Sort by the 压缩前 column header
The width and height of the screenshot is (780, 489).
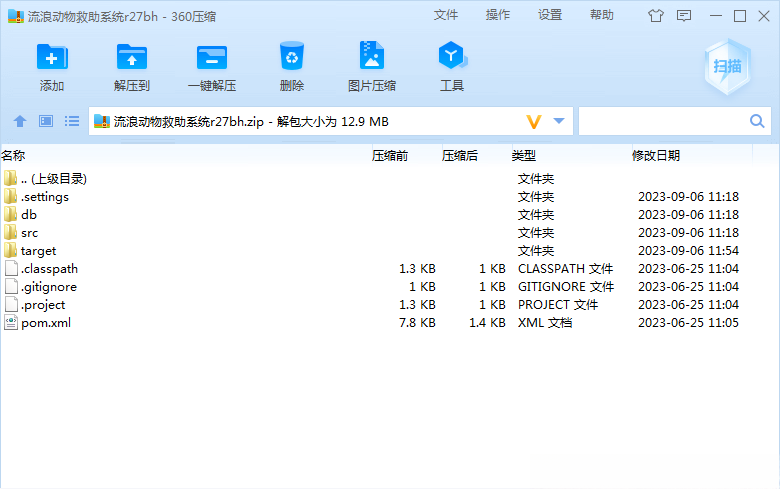(390, 156)
